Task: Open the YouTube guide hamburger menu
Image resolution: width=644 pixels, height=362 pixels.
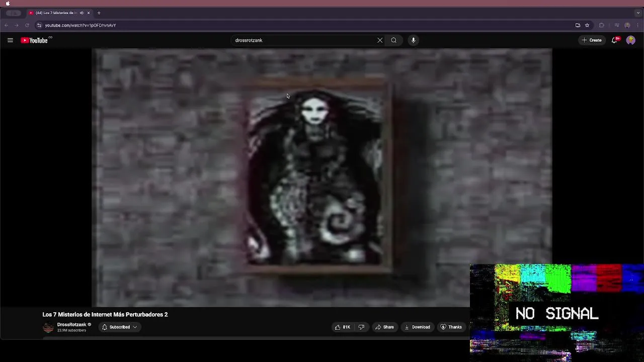Action: (x=10, y=40)
